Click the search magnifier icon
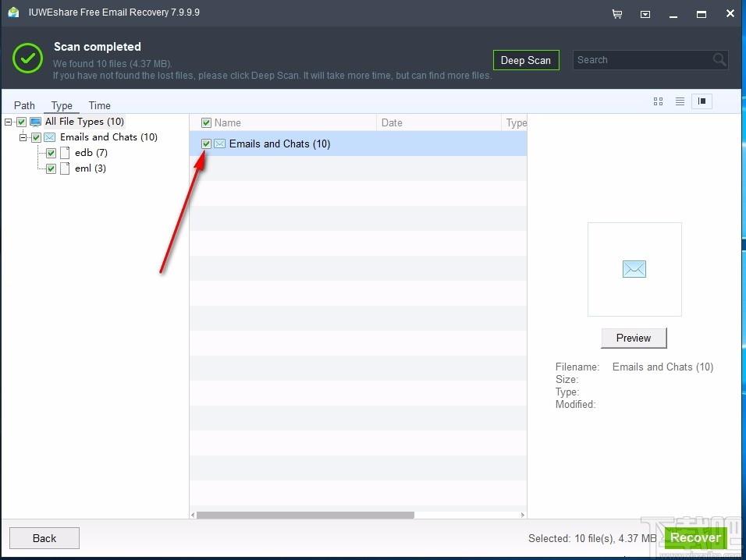 pyautogui.click(x=719, y=60)
